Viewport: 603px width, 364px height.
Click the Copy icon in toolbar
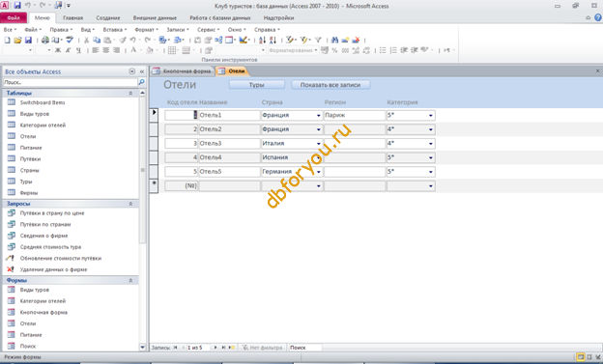97,40
